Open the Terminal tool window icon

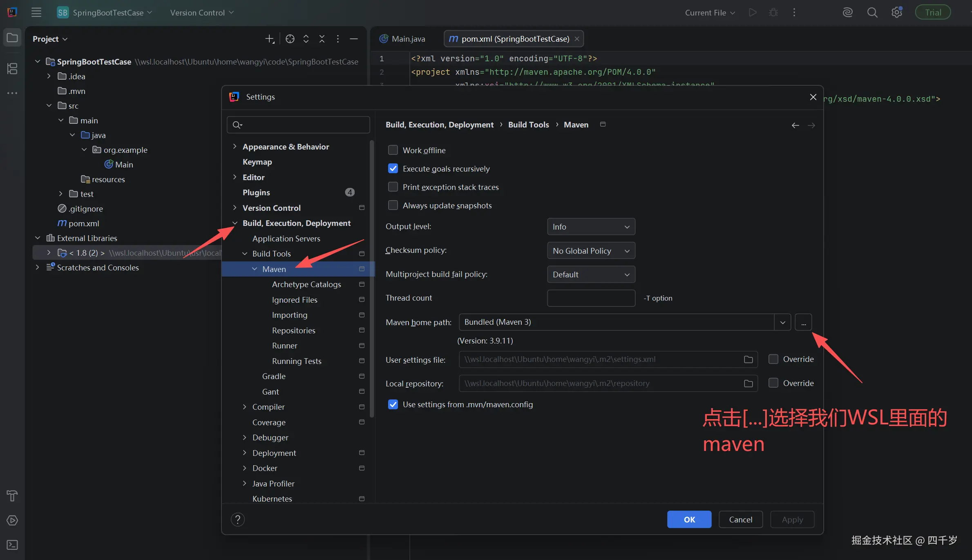point(12,544)
